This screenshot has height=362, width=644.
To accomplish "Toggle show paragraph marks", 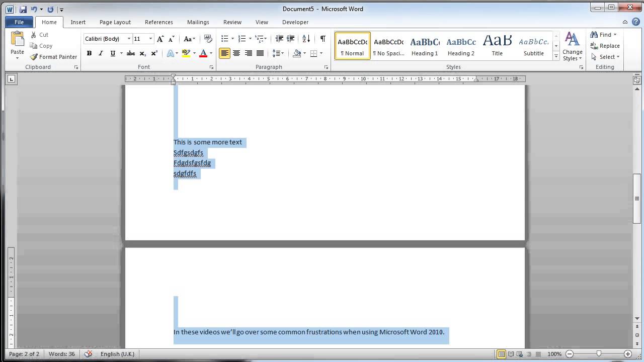I will tap(323, 39).
